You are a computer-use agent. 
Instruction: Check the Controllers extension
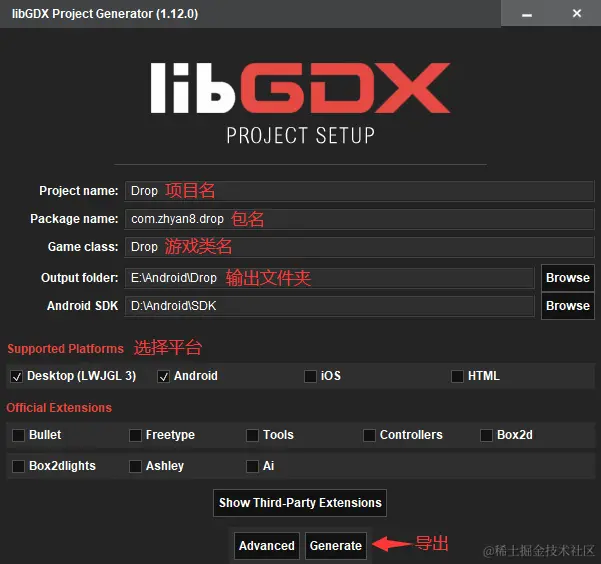click(x=369, y=435)
